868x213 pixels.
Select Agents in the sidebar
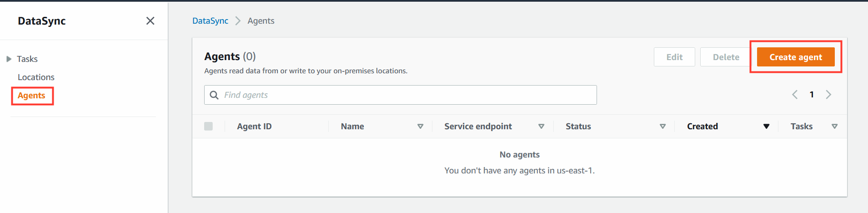[x=31, y=96]
